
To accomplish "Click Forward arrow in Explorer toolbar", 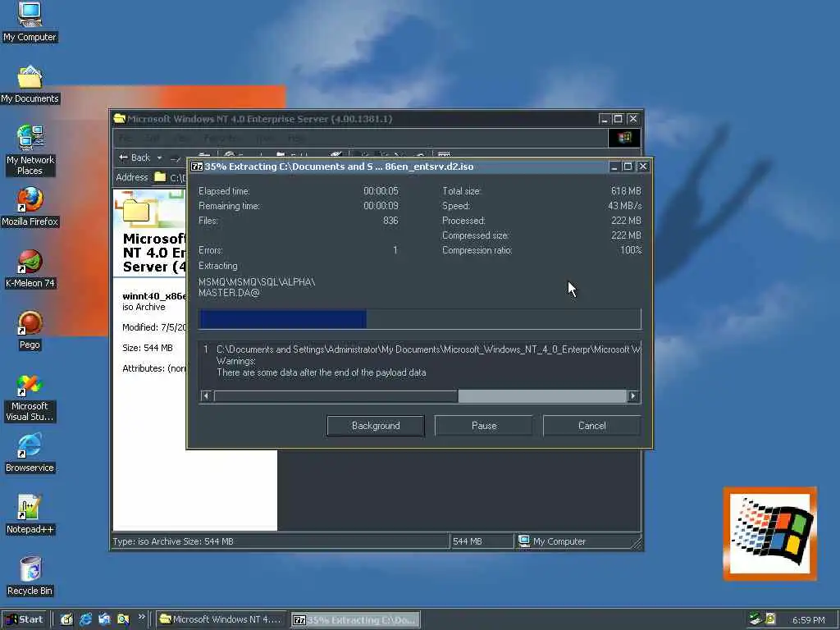I will click(176, 158).
